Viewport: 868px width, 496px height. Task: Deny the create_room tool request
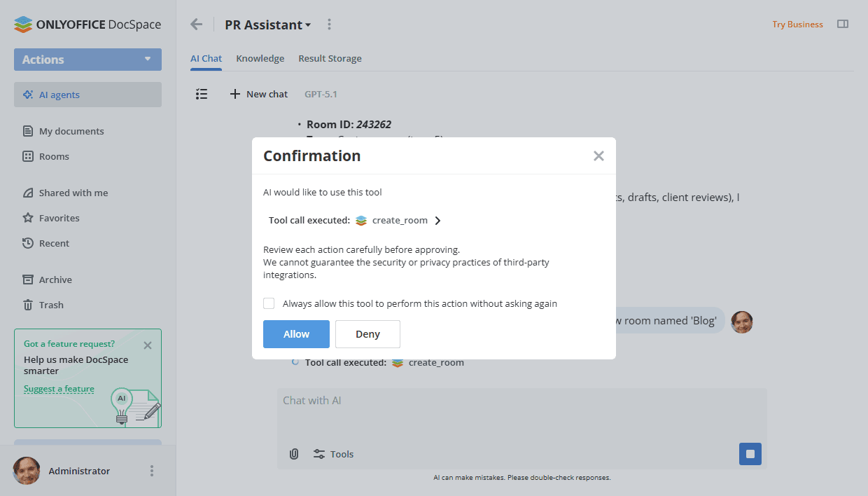click(367, 334)
